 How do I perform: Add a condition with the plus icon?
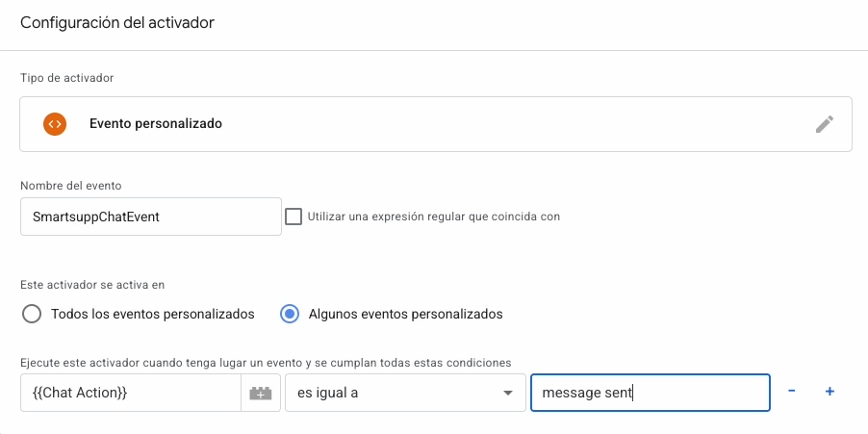click(829, 392)
